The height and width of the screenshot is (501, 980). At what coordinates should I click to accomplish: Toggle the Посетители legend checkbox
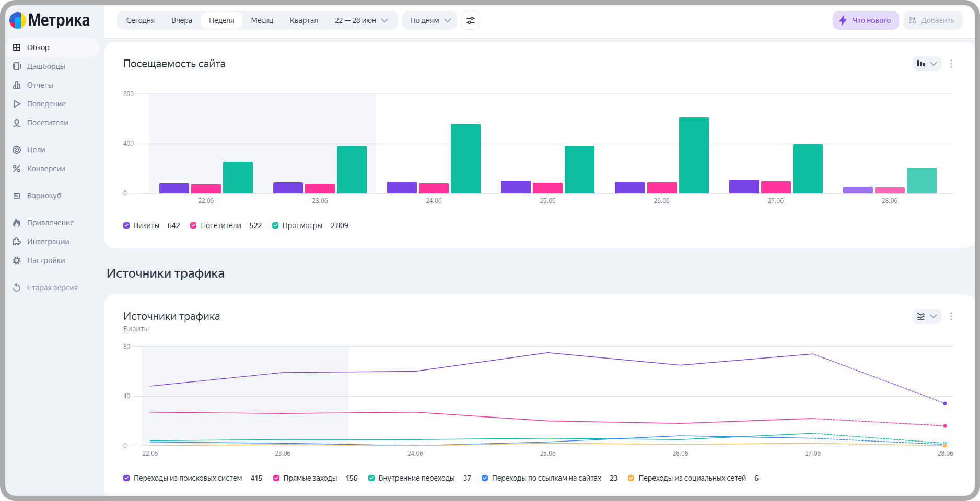[193, 225]
